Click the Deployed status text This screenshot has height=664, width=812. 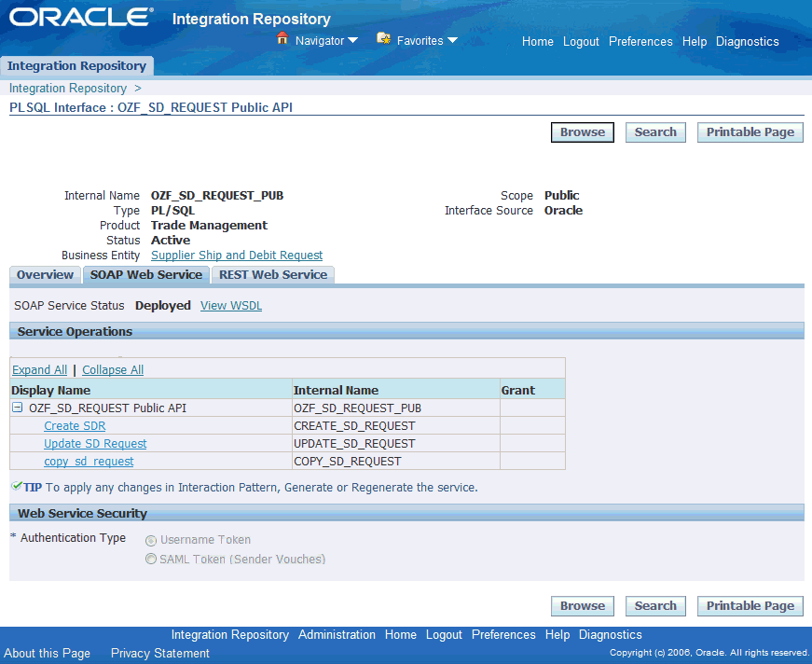click(x=162, y=306)
